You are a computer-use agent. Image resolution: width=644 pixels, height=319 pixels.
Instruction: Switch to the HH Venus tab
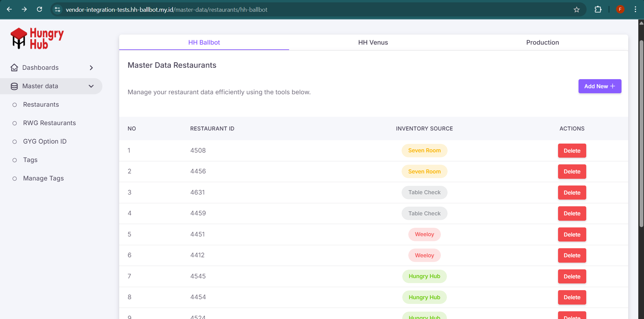[373, 43]
